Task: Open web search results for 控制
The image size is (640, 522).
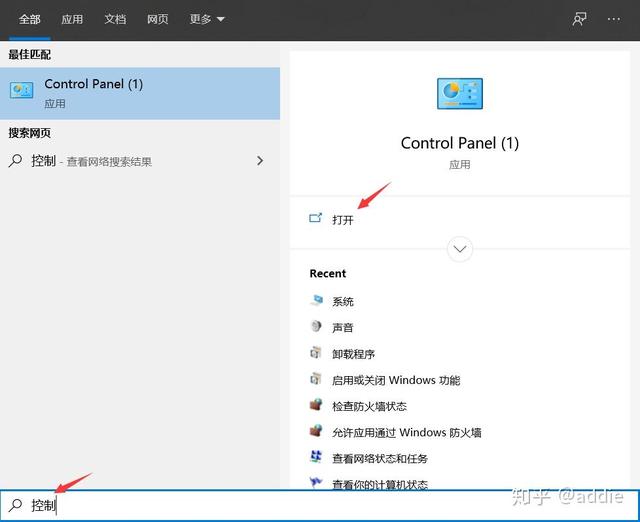Action: pyautogui.click(x=140, y=161)
